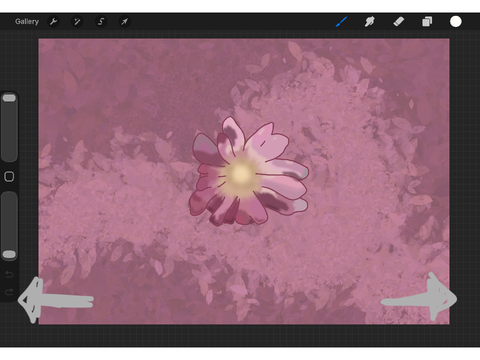Undo the last stroke
This screenshot has width=480, height=360.
click(9, 274)
